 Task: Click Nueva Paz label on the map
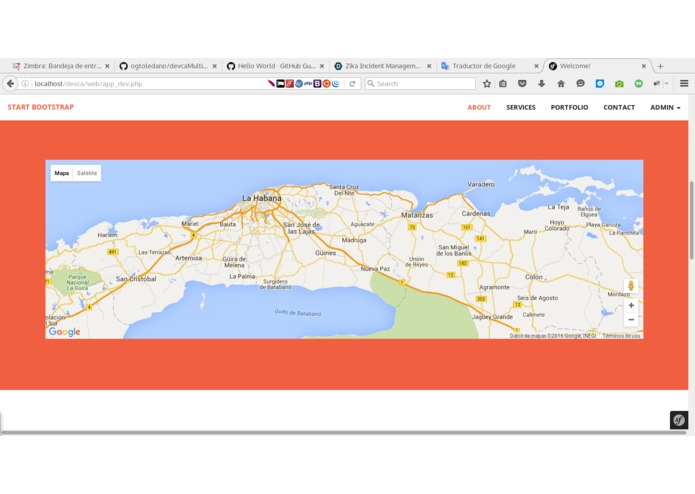pos(375,269)
